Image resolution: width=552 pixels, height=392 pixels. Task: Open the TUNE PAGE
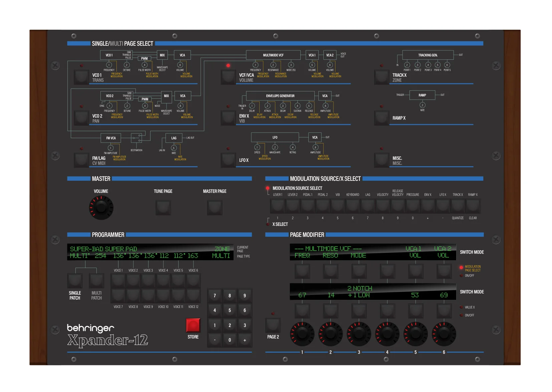coord(163,208)
